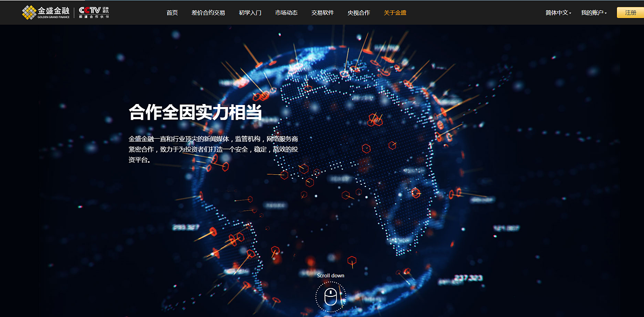Open the 差价合约交易 menu item
Screen dimensions: 644x317
click(x=208, y=13)
